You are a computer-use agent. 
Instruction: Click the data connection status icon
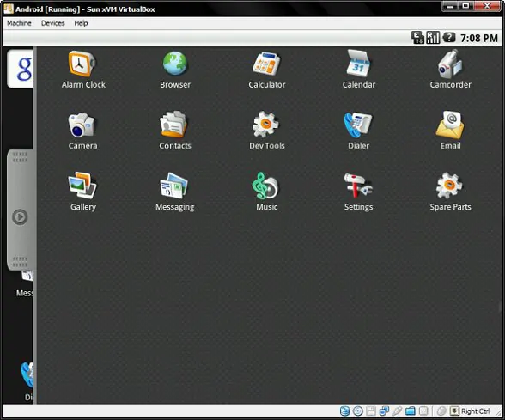click(417, 38)
